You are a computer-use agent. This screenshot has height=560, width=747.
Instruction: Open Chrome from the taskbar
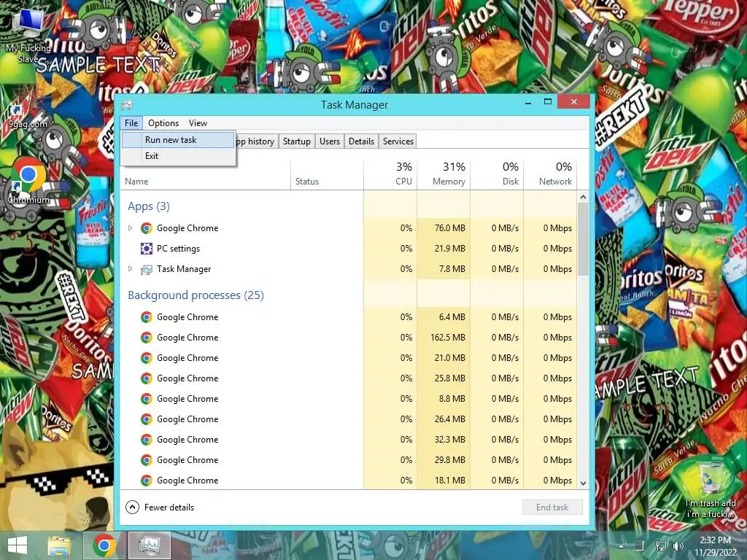pos(104,545)
